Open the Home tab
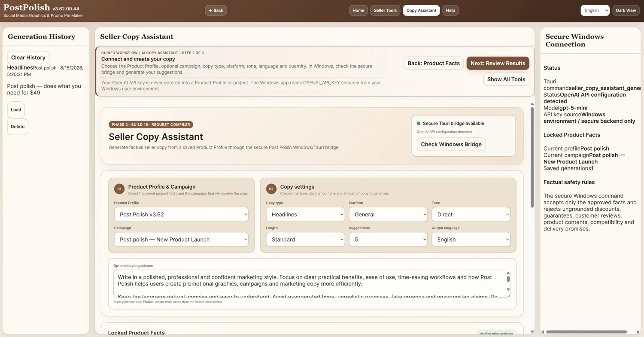The width and height of the screenshot is (644, 337). point(358,10)
